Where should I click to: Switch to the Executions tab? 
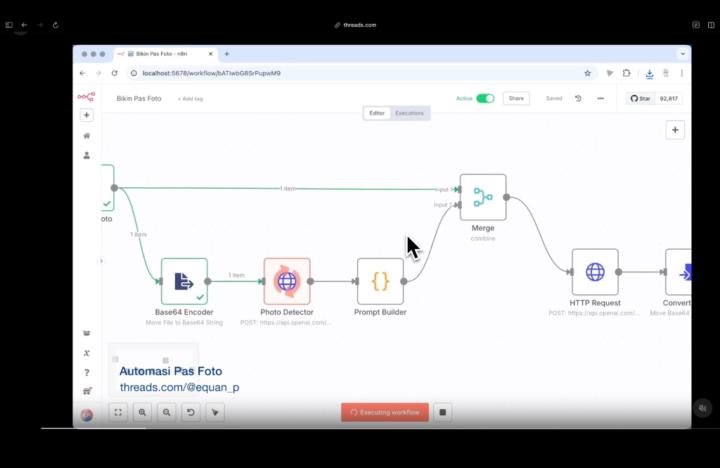[409, 113]
